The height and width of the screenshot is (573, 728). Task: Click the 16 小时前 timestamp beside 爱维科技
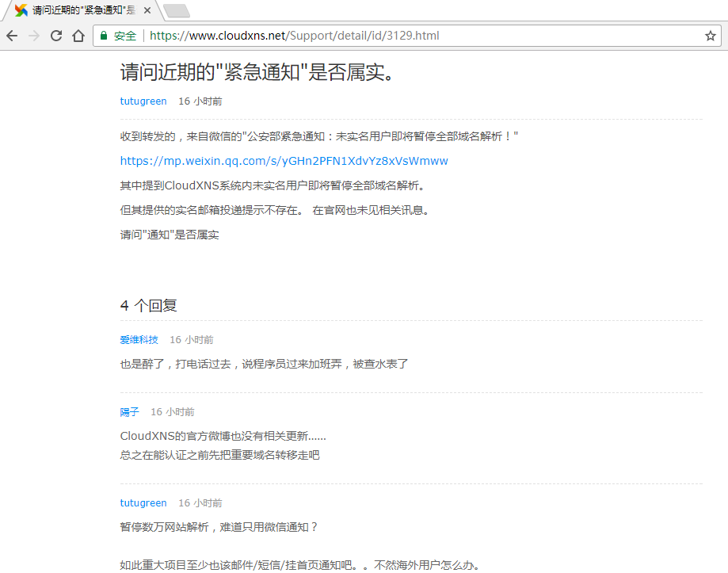click(x=191, y=340)
